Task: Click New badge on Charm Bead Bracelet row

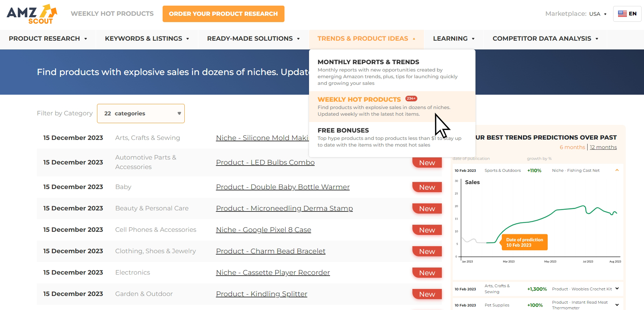Action: pyautogui.click(x=427, y=251)
